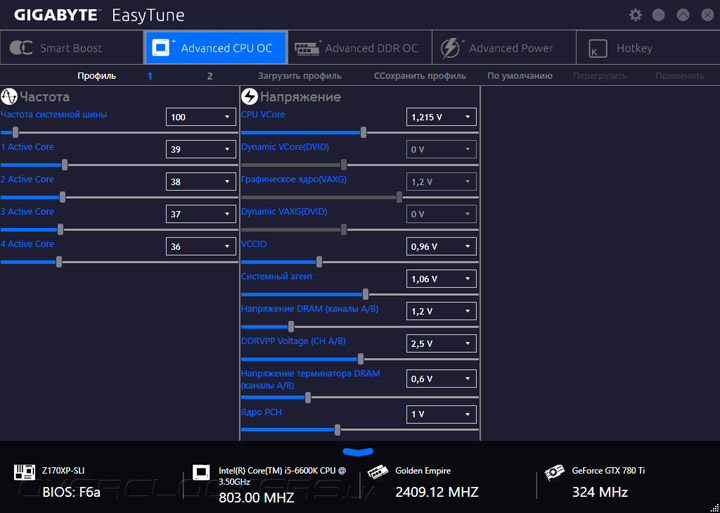Click the BIOS: F6a text
Viewport: 720px width, 513px height.
(x=71, y=493)
